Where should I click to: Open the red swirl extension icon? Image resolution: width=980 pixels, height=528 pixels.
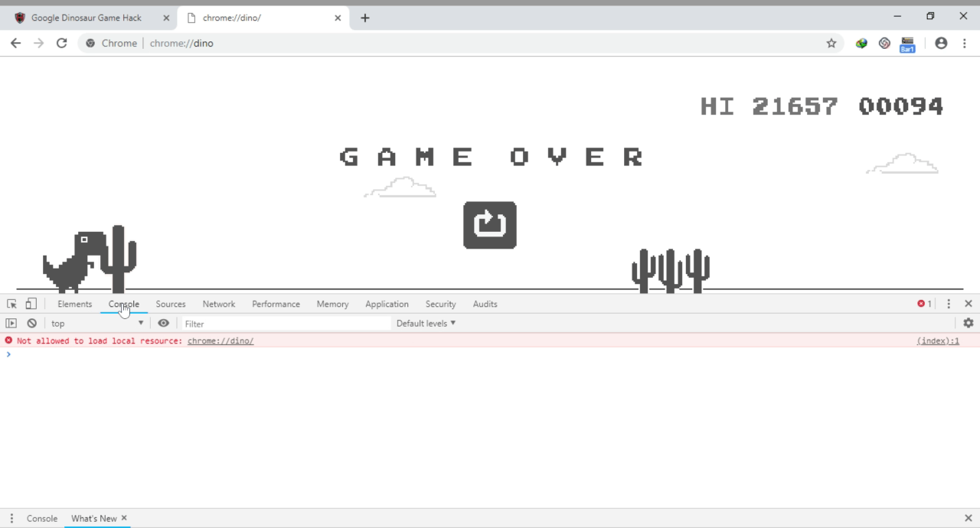click(x=884, y=43)
